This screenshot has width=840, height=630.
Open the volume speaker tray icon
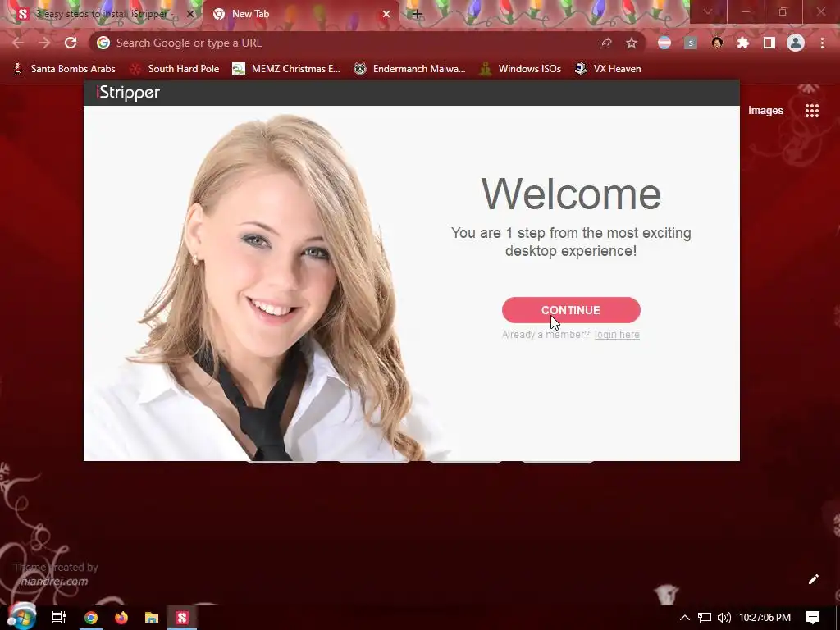coord(724,618)
